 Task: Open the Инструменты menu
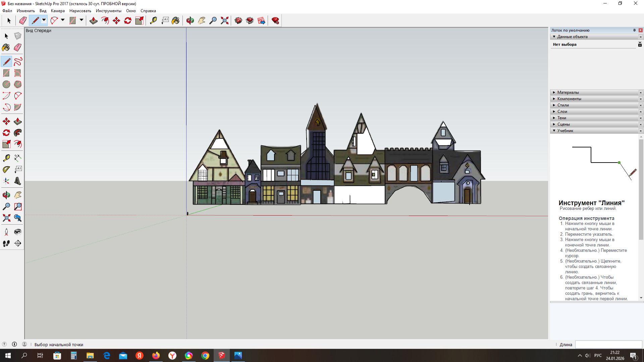click(x=108, y=11)
